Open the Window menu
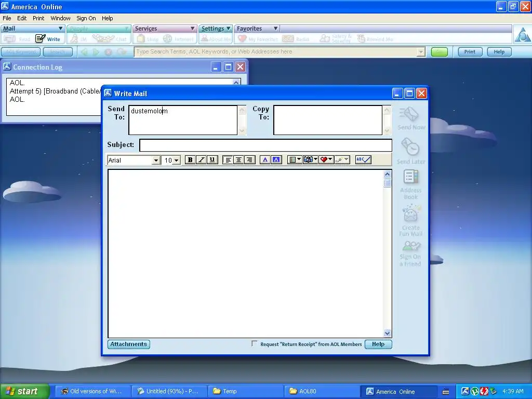This screenshot has width=532, height=399. coord(60,18)
